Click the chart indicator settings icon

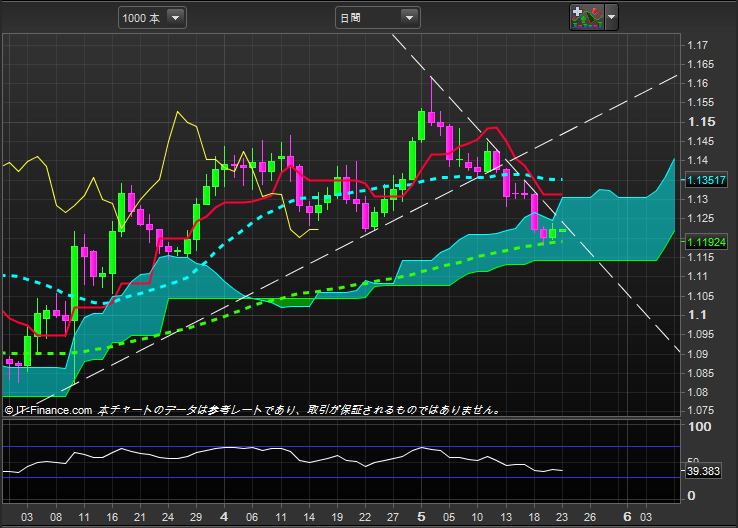coord(587,17)
